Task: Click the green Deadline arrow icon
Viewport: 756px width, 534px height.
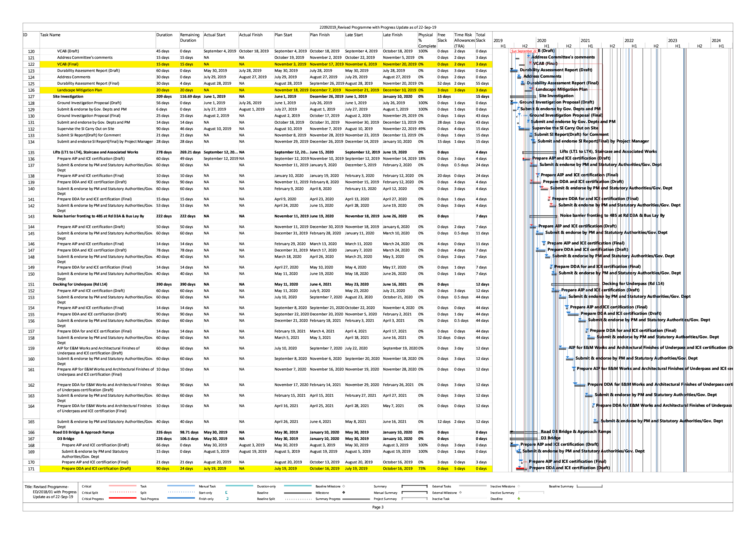Action: click(519, 498)
